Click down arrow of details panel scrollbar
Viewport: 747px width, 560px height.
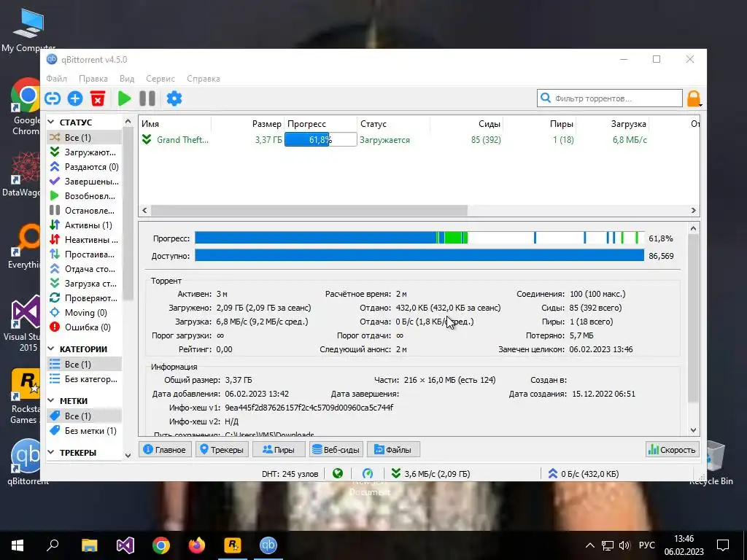click(x=693, y=430)
